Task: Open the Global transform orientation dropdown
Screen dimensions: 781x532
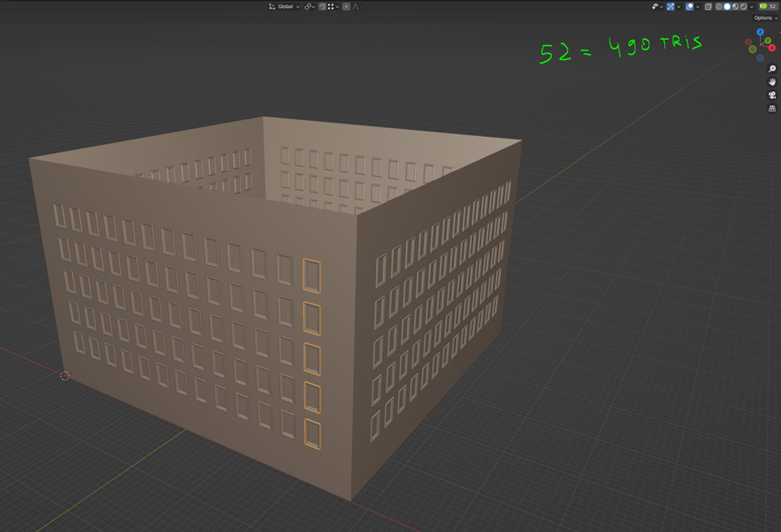Action: tap(284, 6)
